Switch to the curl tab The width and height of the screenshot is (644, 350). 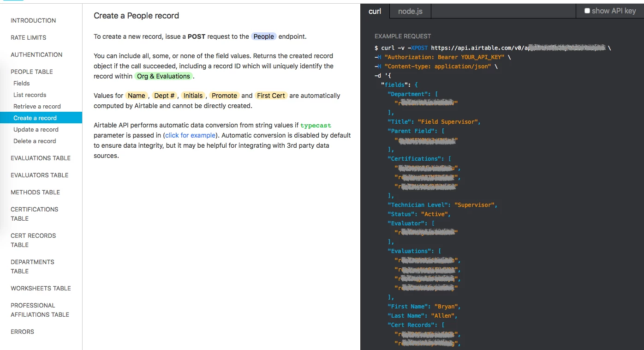tap(375, 11)
